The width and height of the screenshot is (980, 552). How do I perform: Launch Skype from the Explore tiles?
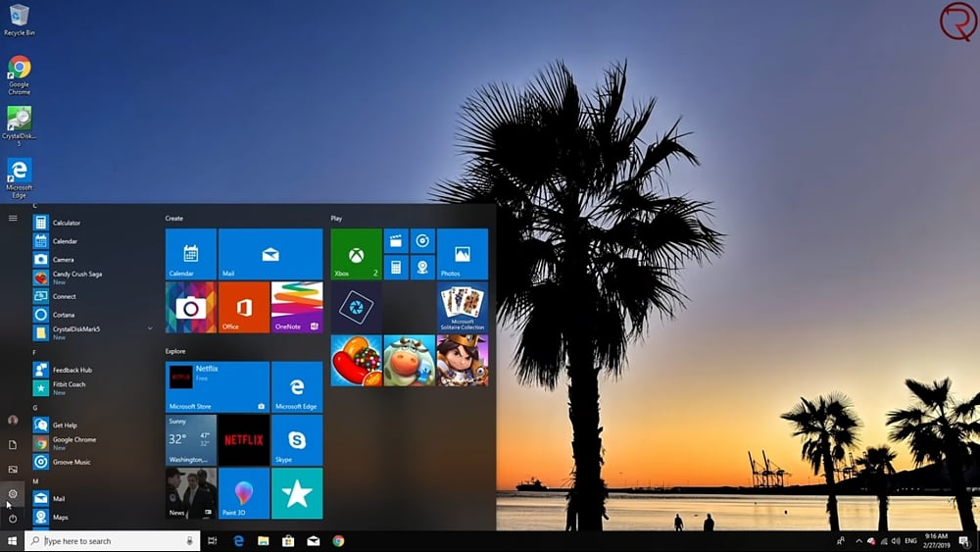[297, 440]
